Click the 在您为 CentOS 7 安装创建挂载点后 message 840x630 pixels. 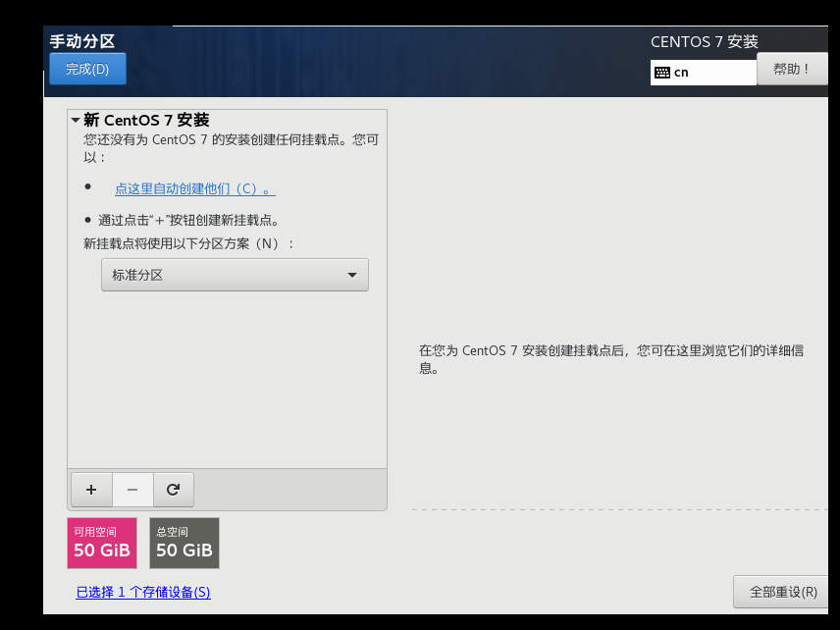(611, 359)
